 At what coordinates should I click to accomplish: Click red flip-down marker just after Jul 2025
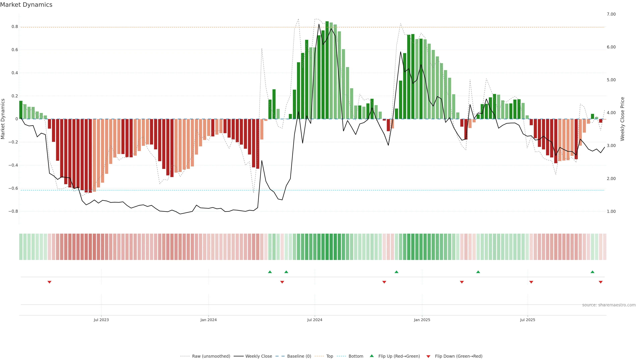(x=531, y=282)
